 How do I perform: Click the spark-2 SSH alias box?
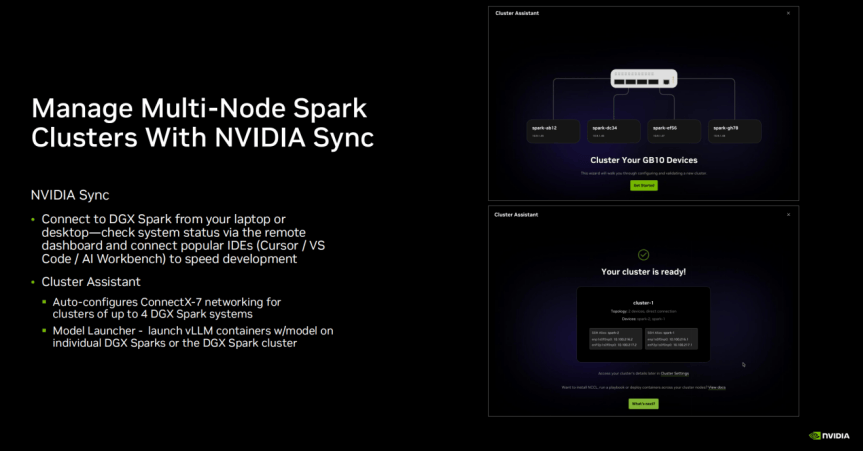[615, 339]
